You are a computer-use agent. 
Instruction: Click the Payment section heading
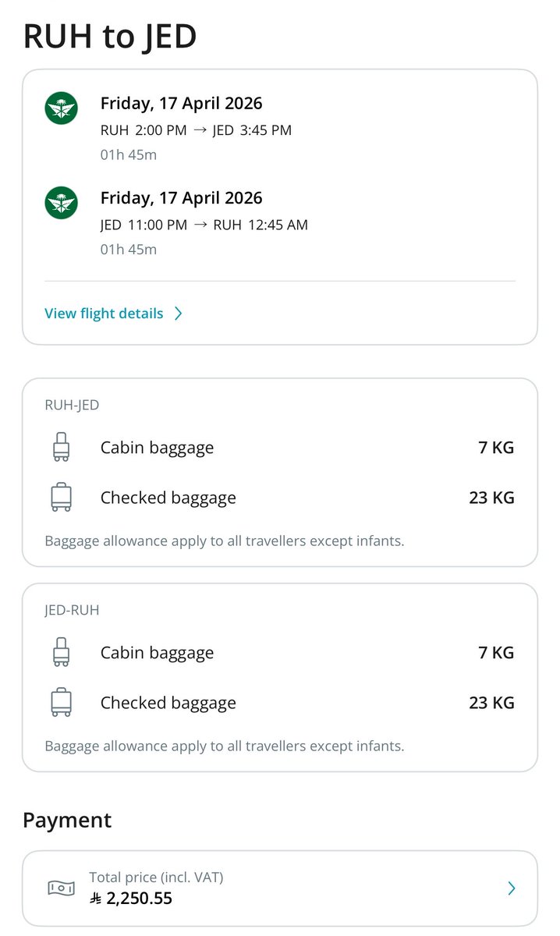(67, 820)
